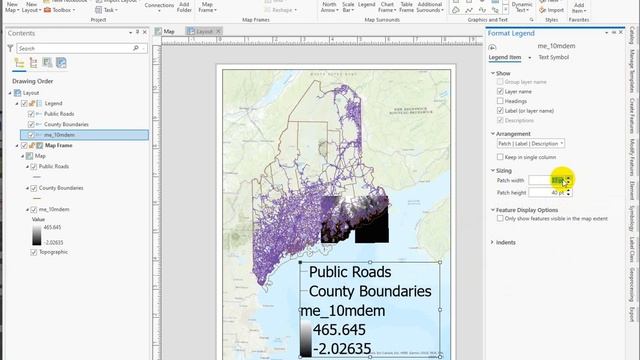Select the freehand curved text tool

[x=495, y=10]
